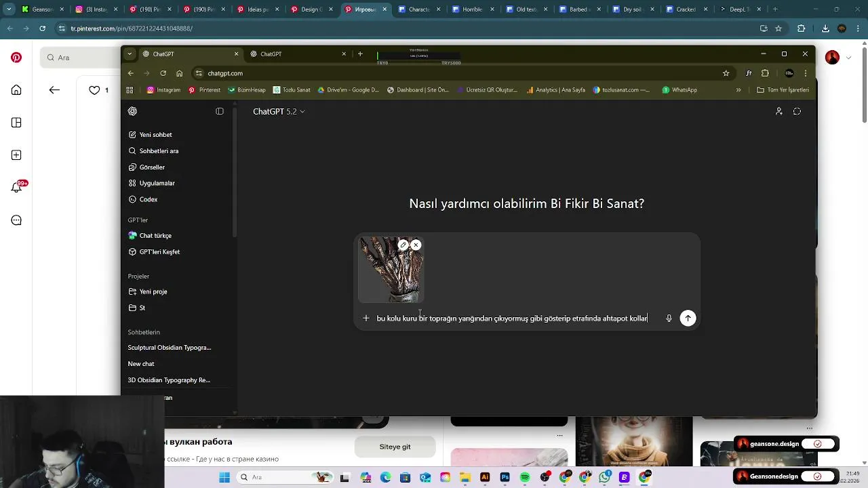
Task: Expand hidden bookmarks with double chevron
Action: (738, 89)
